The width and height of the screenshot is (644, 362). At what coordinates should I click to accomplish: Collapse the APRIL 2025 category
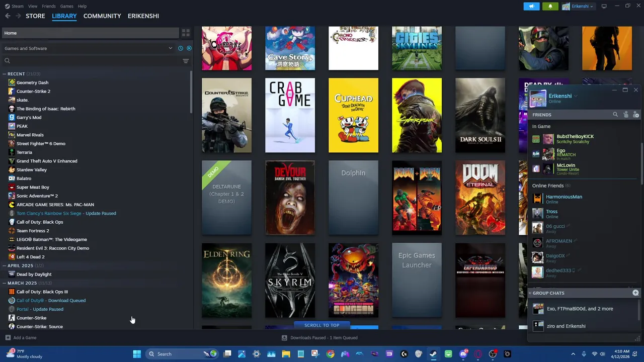point(5,265)
